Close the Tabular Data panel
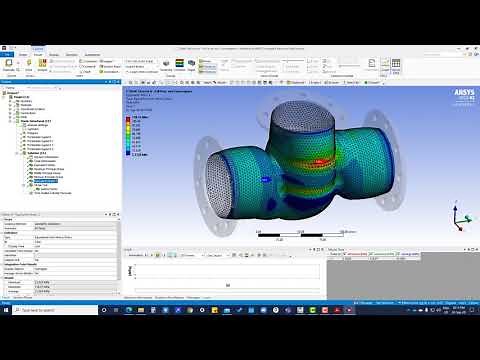The width and height of the screenshot is (480, 360). tap(477, 249)
